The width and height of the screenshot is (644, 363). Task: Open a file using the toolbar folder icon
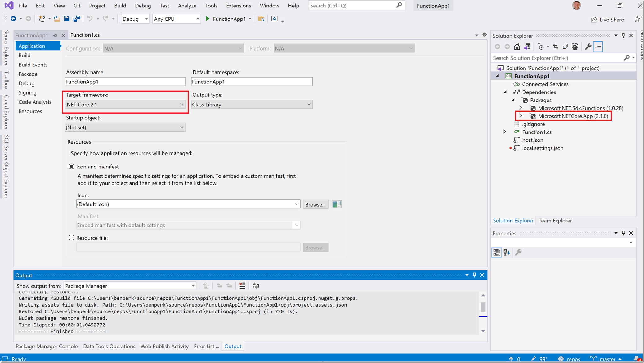[57, 19]
